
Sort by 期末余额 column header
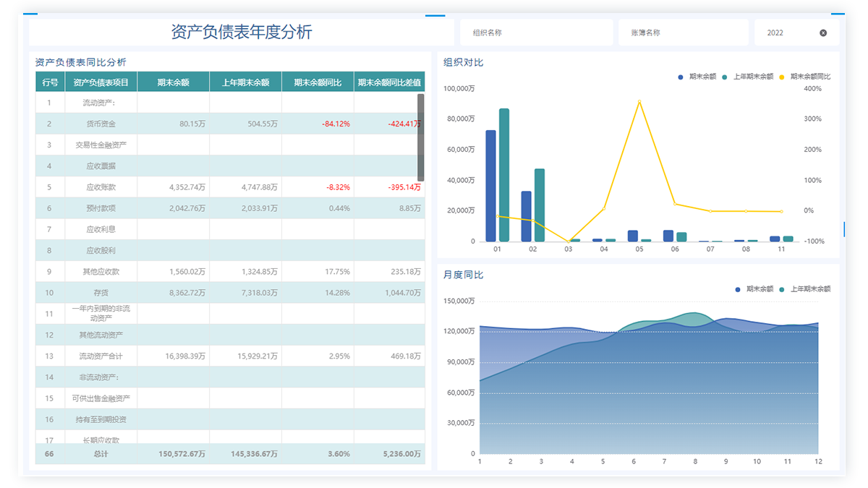[x=173, y=82]
